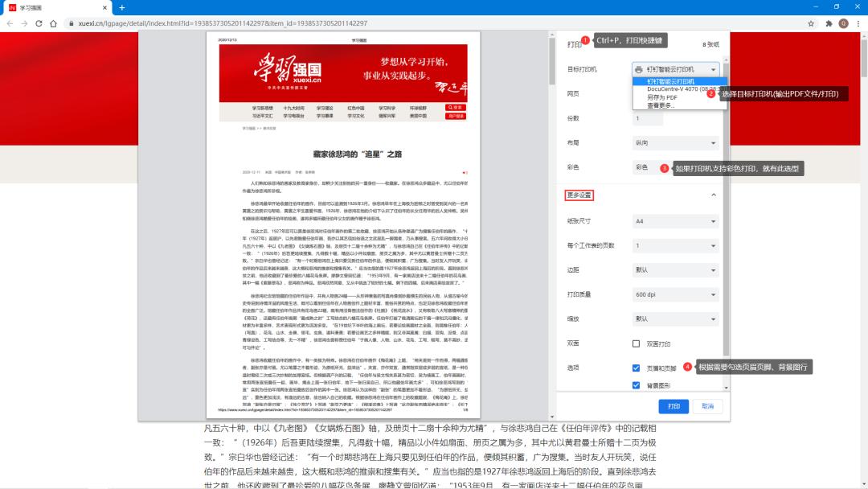The image size is (868, 489).
Task: Click the padlock icon in the address bar
Action: (72, 24)
